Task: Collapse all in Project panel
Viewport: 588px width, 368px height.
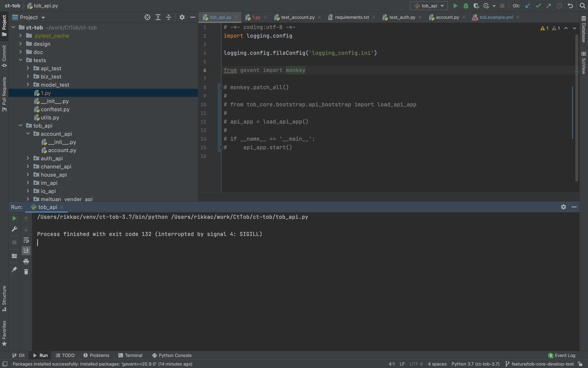Action: [169, 17]
